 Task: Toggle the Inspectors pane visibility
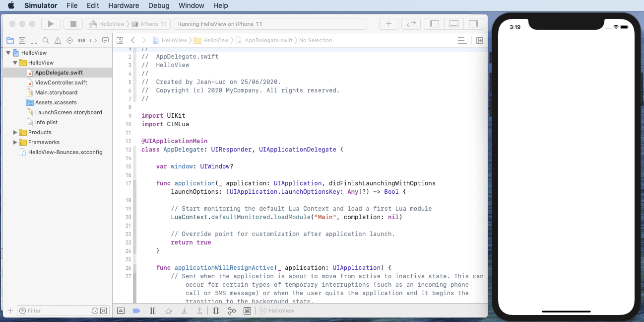click(473, 24)
